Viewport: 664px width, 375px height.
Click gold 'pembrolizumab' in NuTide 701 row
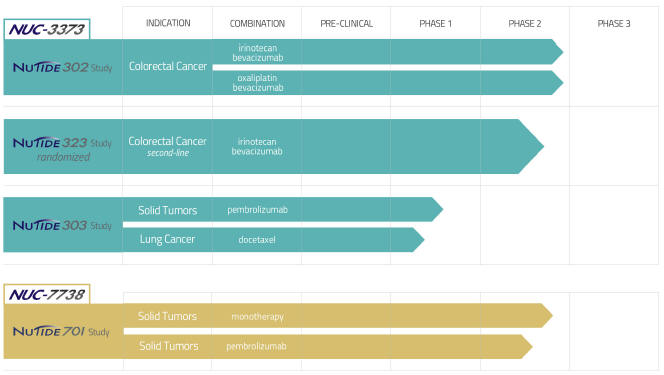click(256, 346)
